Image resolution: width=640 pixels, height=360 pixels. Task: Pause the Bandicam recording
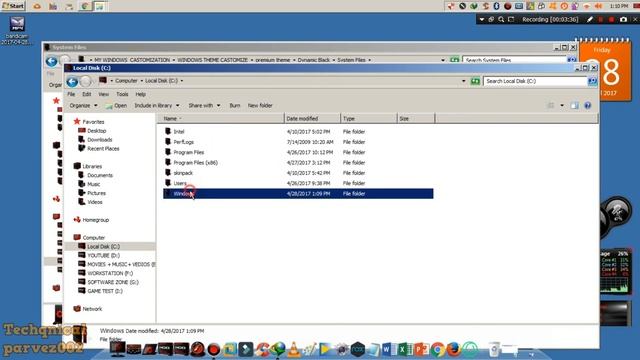[600, 19]
